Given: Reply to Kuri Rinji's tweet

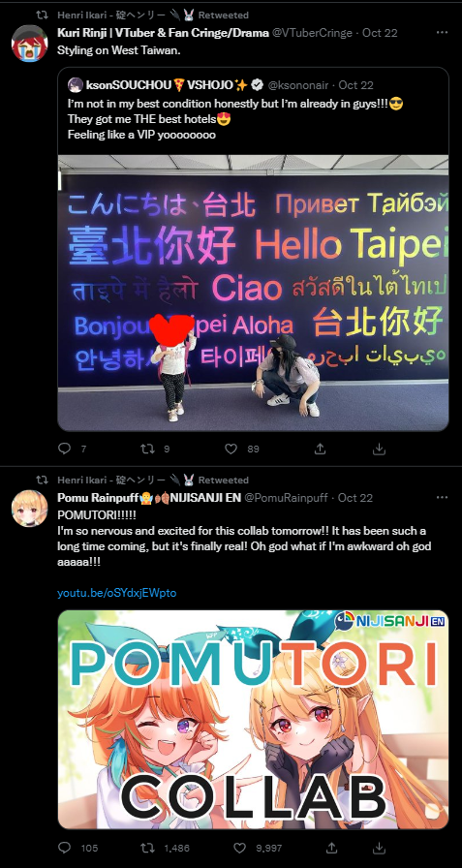Looking at the screenshot, I should 65,449.
